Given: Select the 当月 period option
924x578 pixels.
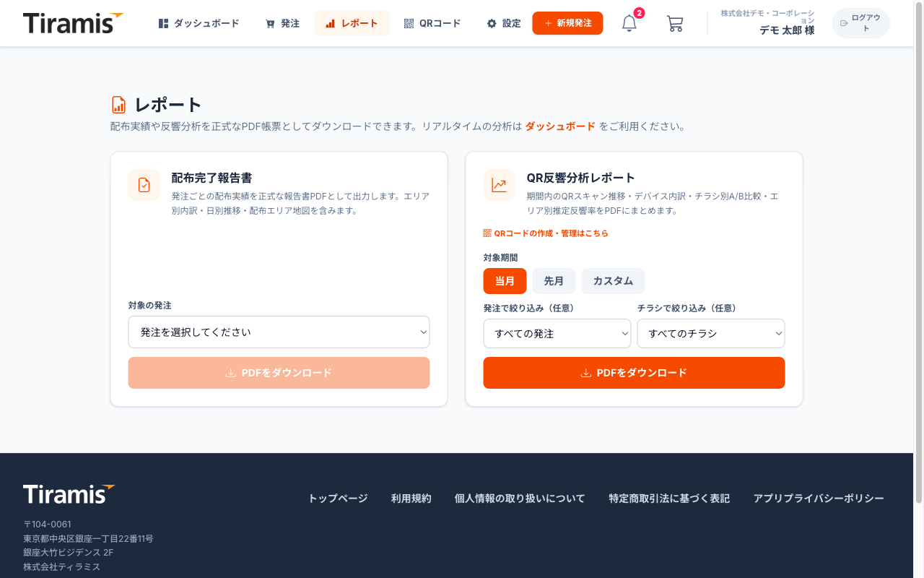Looking at the screenshot, I should tap(505, 281).
